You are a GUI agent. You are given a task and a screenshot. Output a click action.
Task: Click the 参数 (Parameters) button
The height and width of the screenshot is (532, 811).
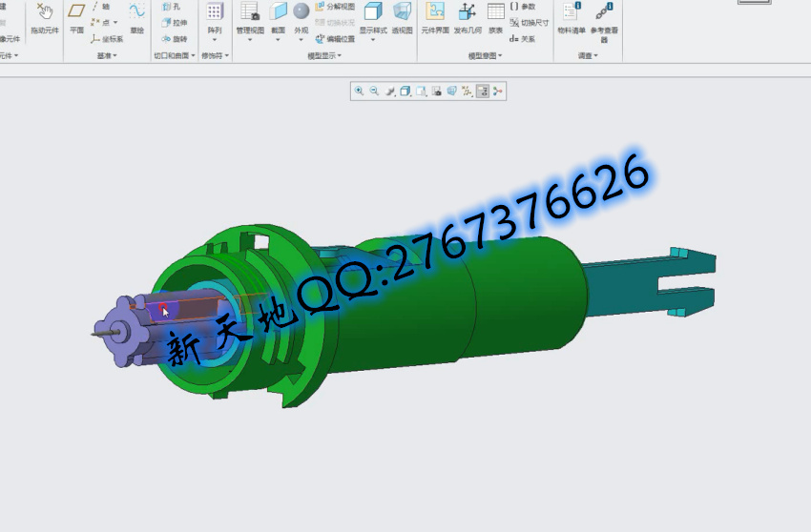(x=523, y=7)
